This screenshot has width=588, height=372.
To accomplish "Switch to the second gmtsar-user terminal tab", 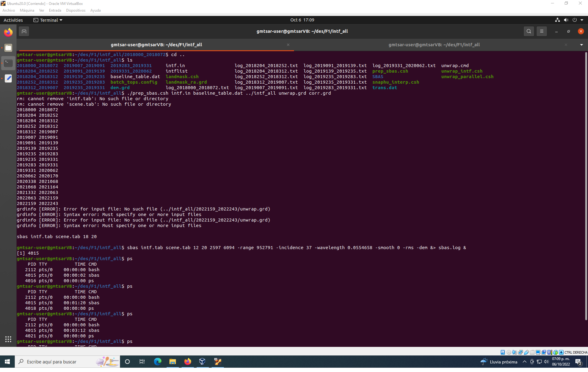I will tap(434, 44).
